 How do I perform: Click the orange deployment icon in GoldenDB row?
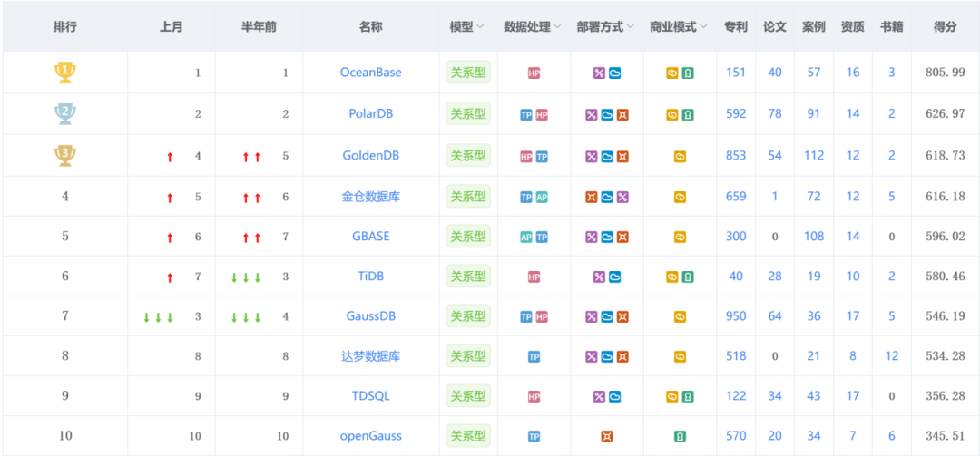622,157
